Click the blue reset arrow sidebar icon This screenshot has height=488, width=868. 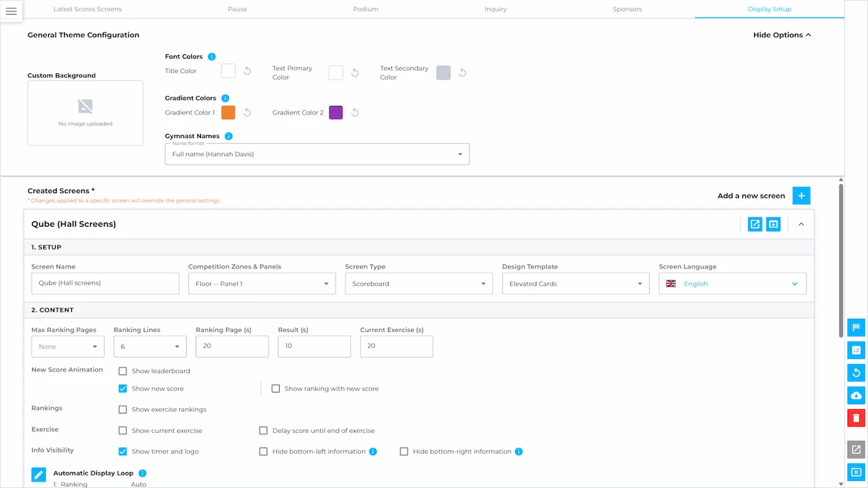(x=856, y=373)
